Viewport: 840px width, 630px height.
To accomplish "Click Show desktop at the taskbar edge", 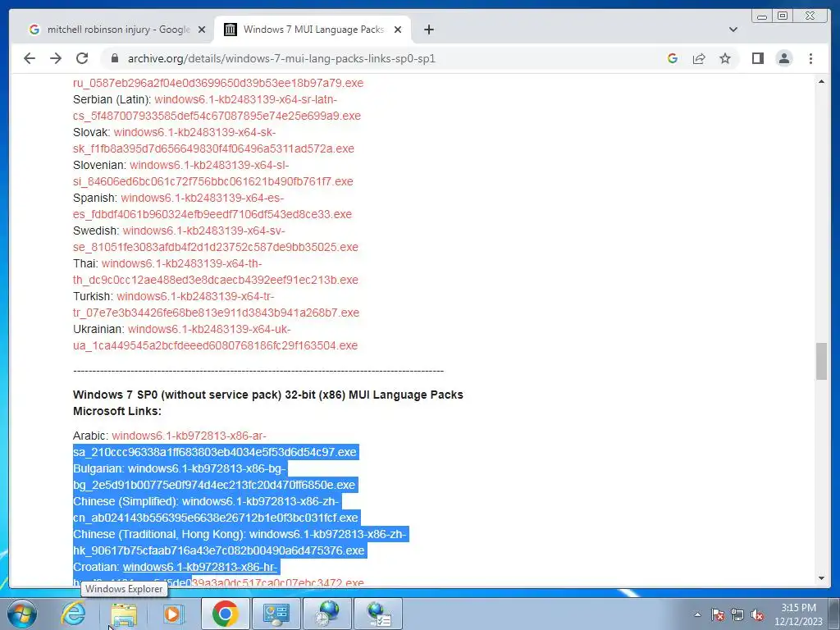I will pyautogui.click(x=834, y=614).
